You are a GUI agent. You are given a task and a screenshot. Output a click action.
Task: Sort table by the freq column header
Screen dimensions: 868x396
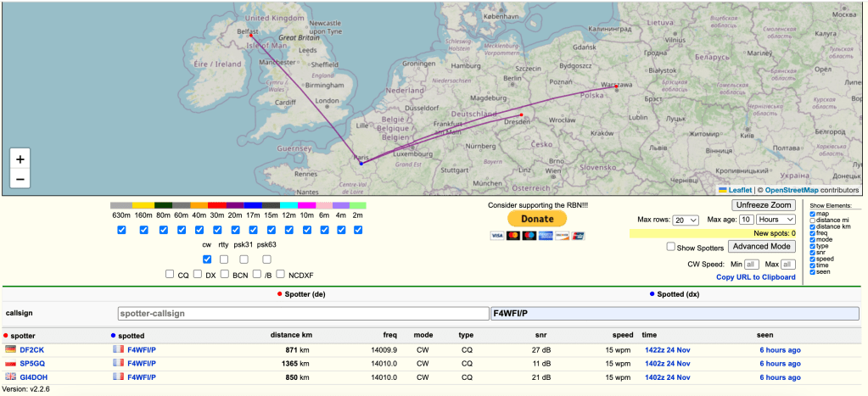point(389,335)
